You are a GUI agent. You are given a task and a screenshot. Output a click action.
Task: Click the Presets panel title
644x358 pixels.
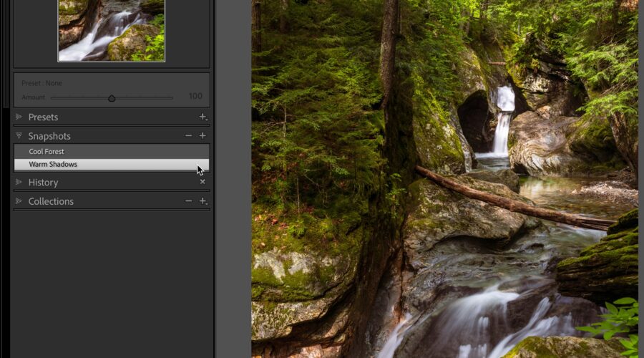43,117
